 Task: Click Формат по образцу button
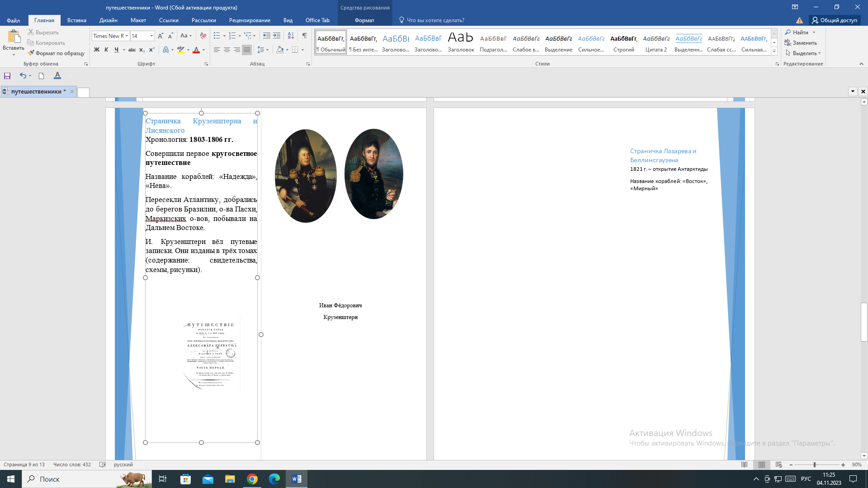pyautogui.click(x=56, y=53)
